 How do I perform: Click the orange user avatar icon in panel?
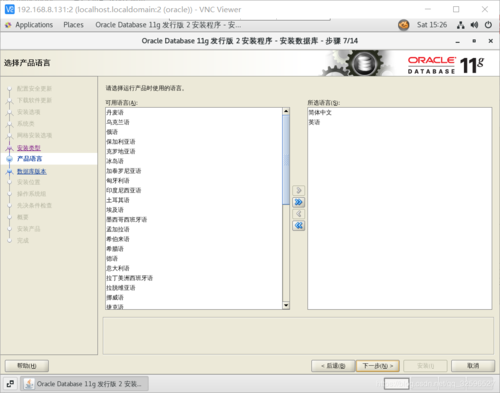pyautogui.click(x=404, y=25)
